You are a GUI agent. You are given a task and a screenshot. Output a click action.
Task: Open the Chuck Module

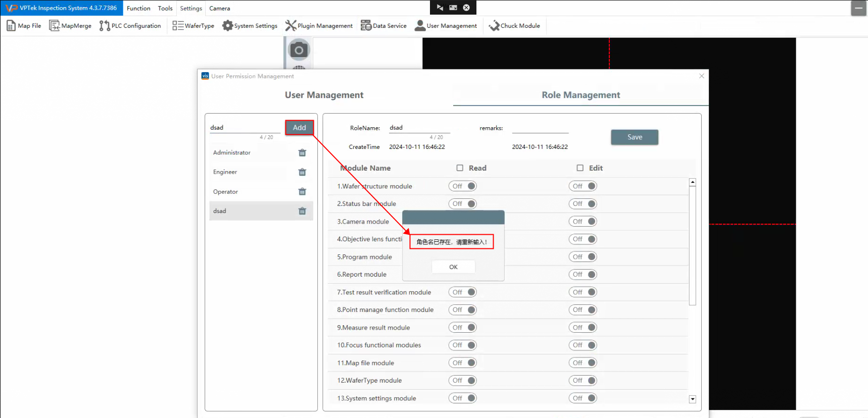pos(514,26)
